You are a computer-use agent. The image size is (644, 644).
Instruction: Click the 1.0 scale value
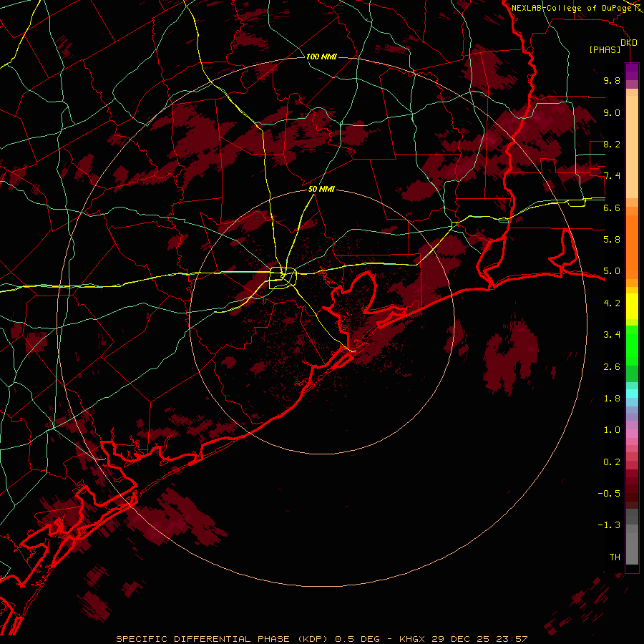[x=612, y=430]
